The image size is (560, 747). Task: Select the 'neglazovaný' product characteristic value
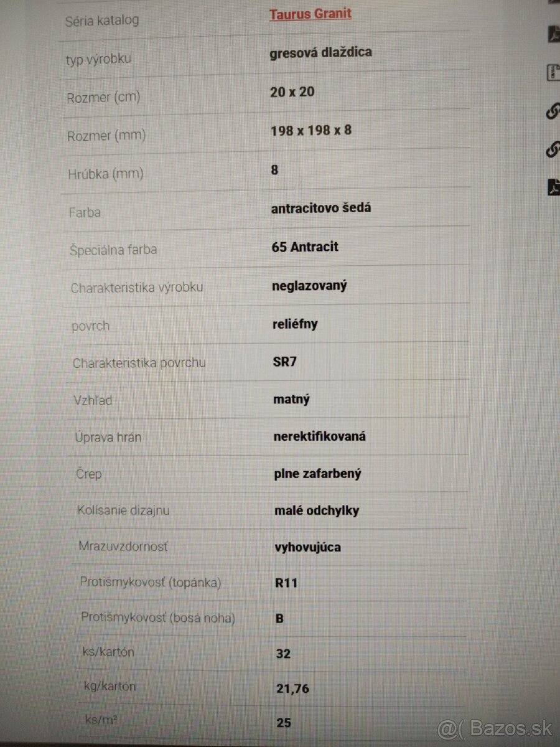click(309, 286)
